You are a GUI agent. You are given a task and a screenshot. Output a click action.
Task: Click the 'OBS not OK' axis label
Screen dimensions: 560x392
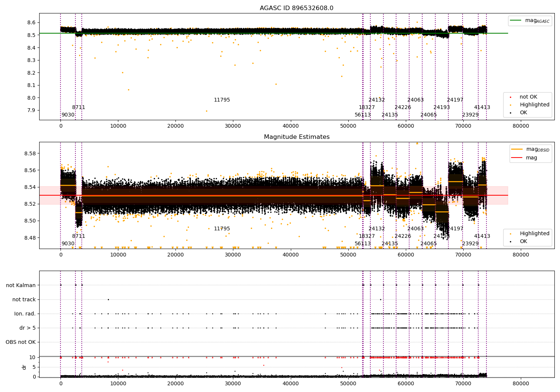pos(21,342)
